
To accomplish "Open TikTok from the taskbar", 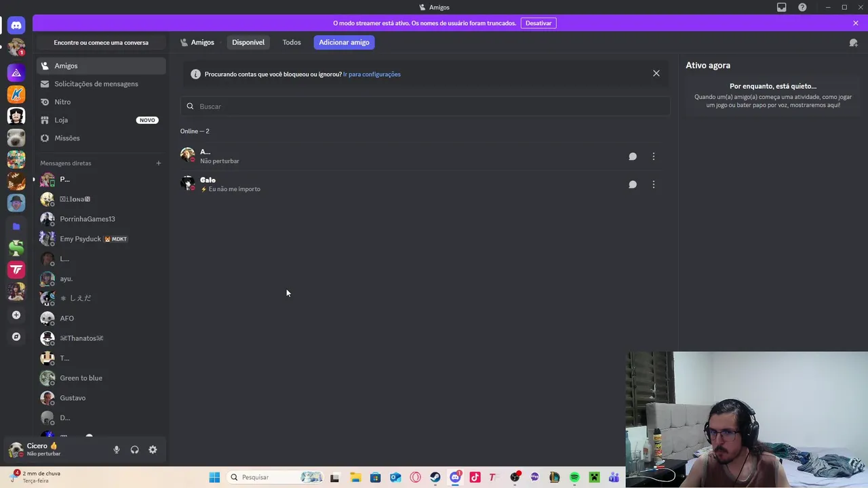I will tap(475, 477).
